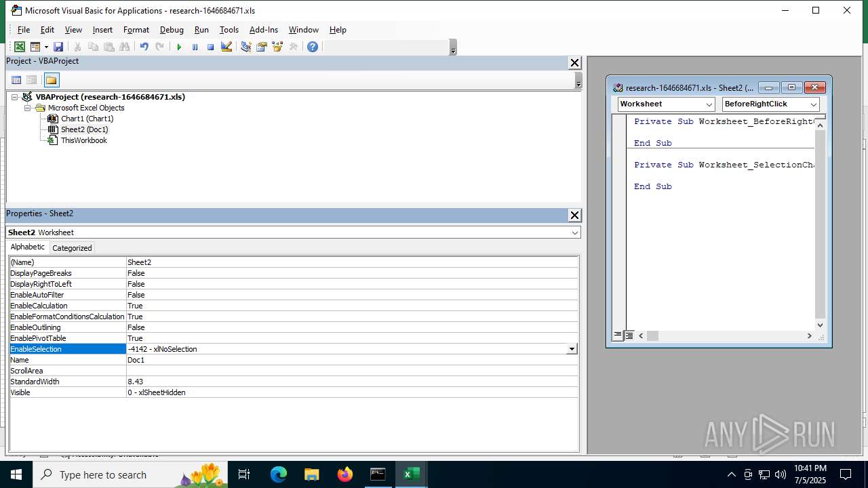Click the Paste toolbar icon
This screenshot has height=488, width=868.
point(108,47)
